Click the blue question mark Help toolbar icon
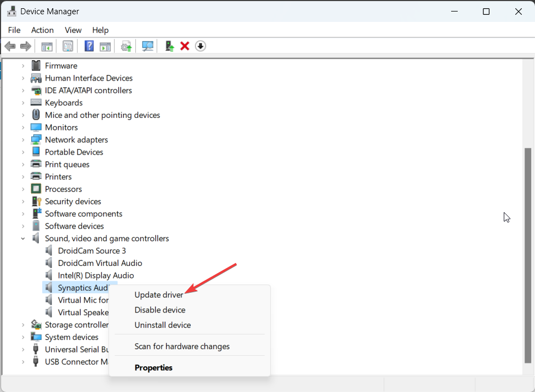The height and width of the screenshot is (392, 535). coord(89,46)
